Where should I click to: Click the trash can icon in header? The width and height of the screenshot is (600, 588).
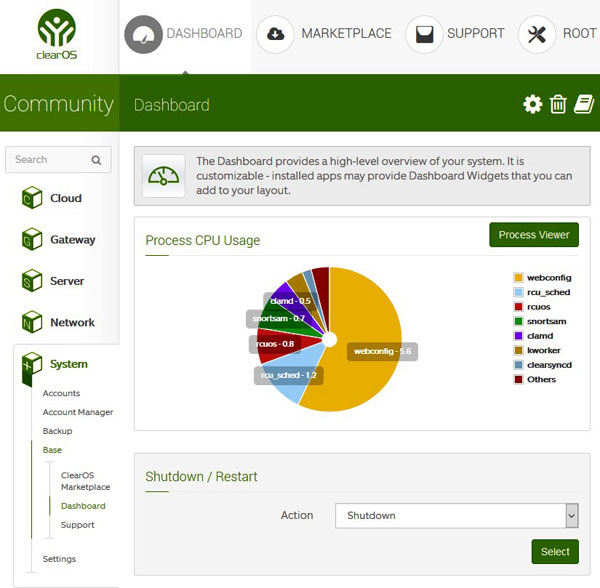[558, 104]
